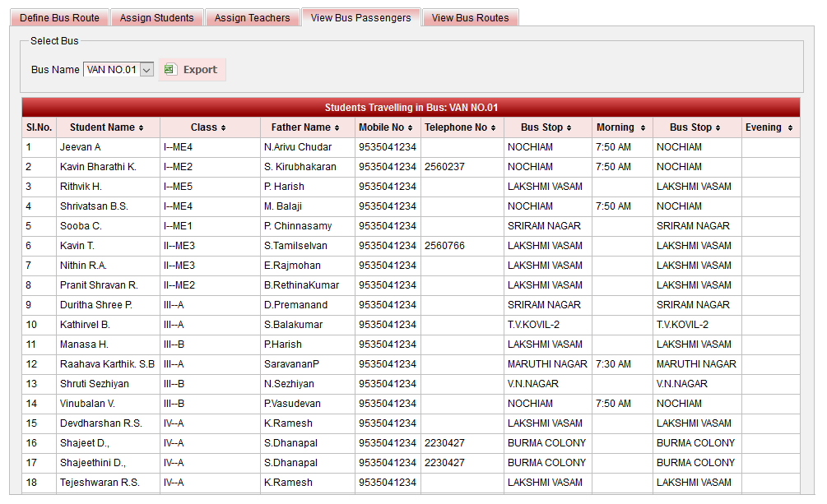827x504 pixels.
Task: Click the Sl.No. column header
Action: [x=39, y=127]
